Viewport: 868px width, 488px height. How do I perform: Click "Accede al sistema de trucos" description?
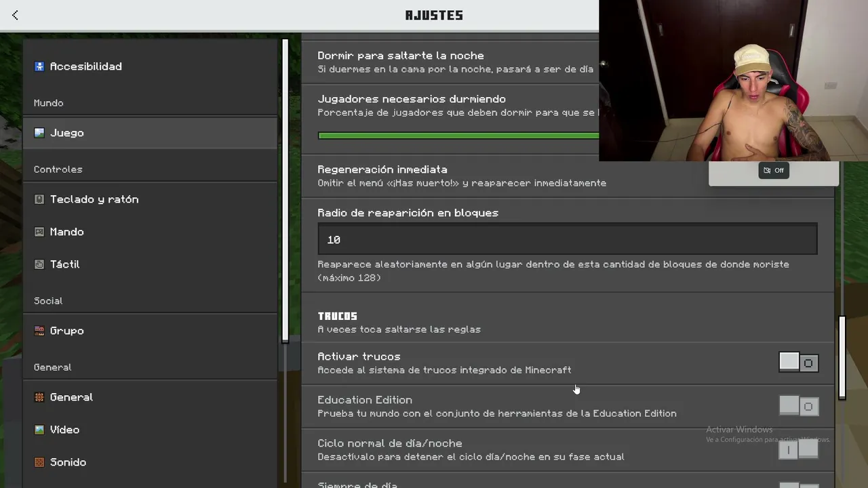click(445, 370)
